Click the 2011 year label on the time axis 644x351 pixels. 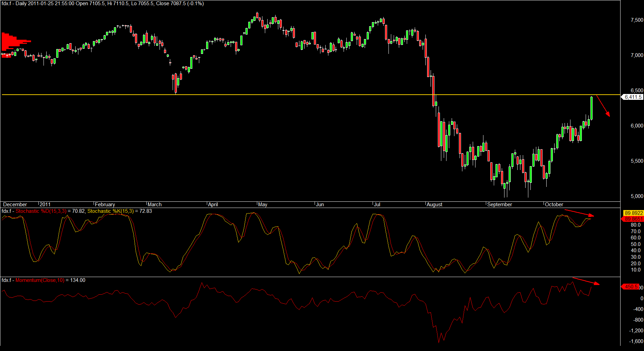(x=45, y=205)
